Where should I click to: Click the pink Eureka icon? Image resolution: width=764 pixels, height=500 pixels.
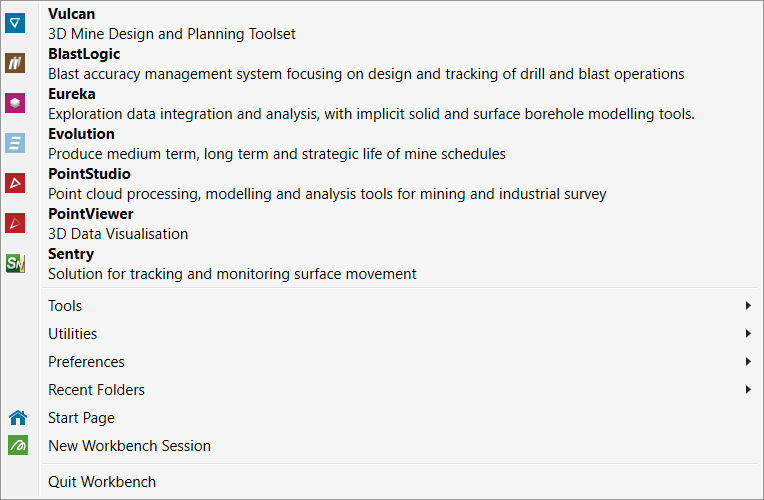click(x=16, y=103)
